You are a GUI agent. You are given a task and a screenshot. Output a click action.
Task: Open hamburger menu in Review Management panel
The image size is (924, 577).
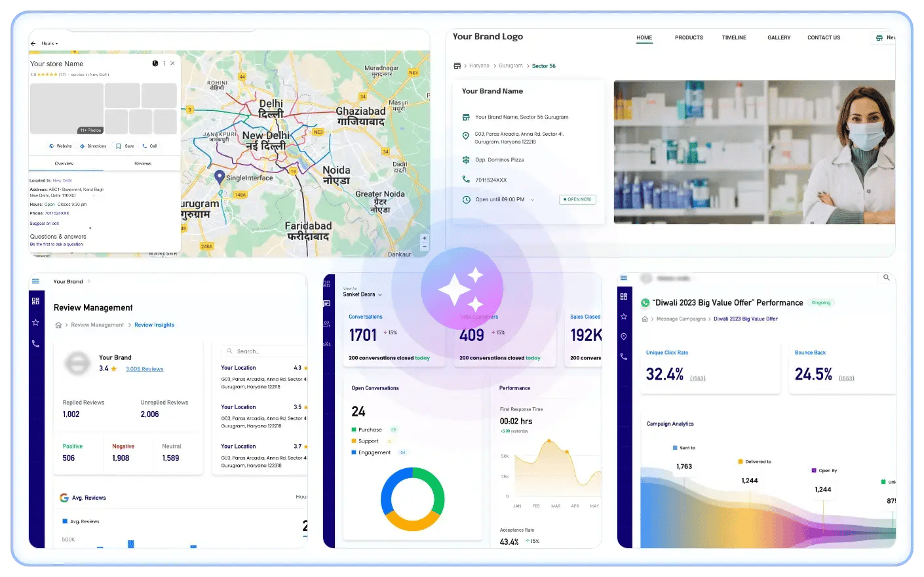point(35,281)
